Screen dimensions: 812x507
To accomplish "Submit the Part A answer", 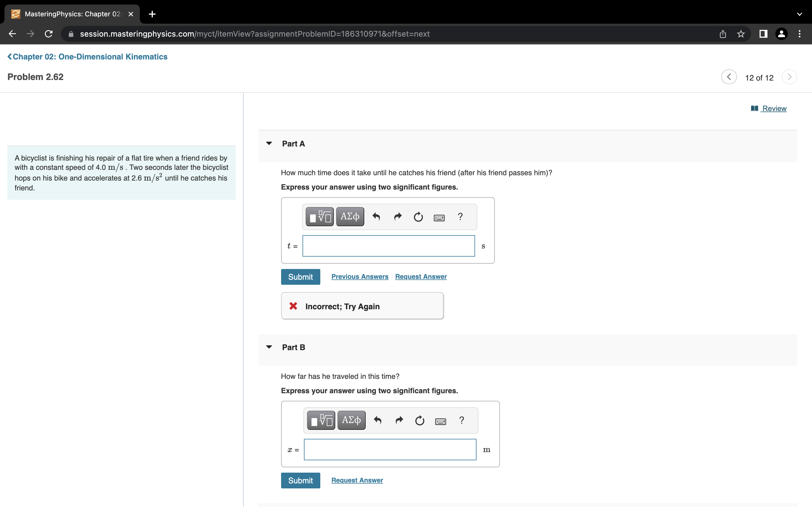I will (300, 277).
